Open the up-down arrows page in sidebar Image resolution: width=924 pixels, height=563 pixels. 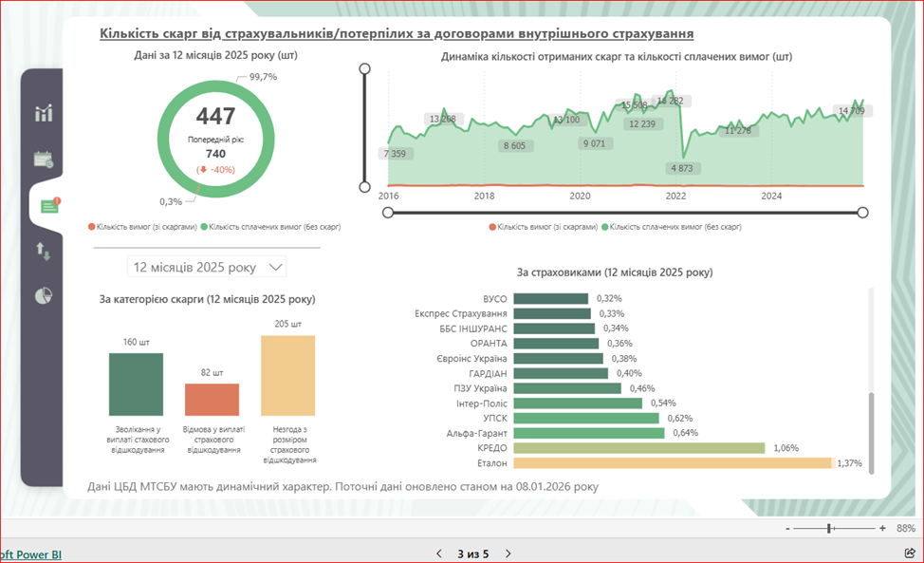pos(44,252)
